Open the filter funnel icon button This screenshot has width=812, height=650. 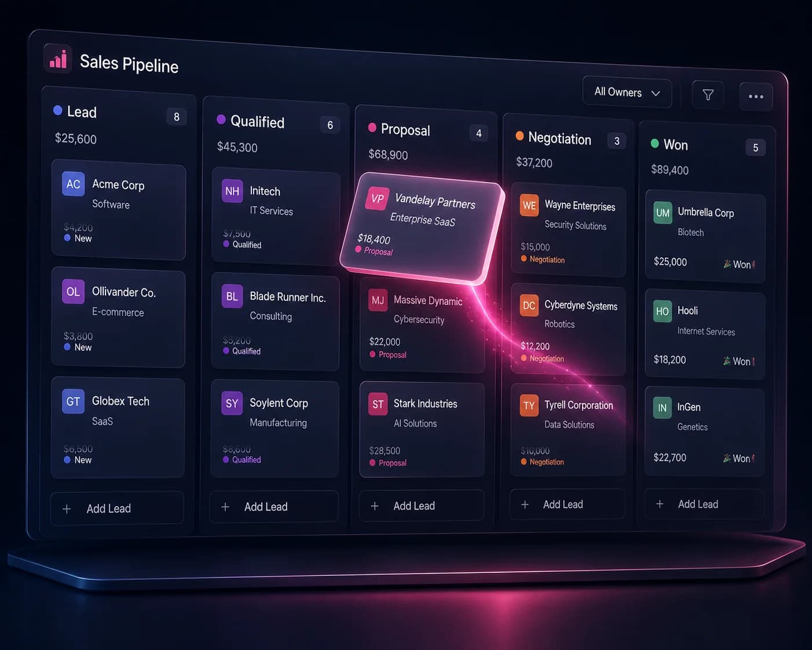coord(708,94)
